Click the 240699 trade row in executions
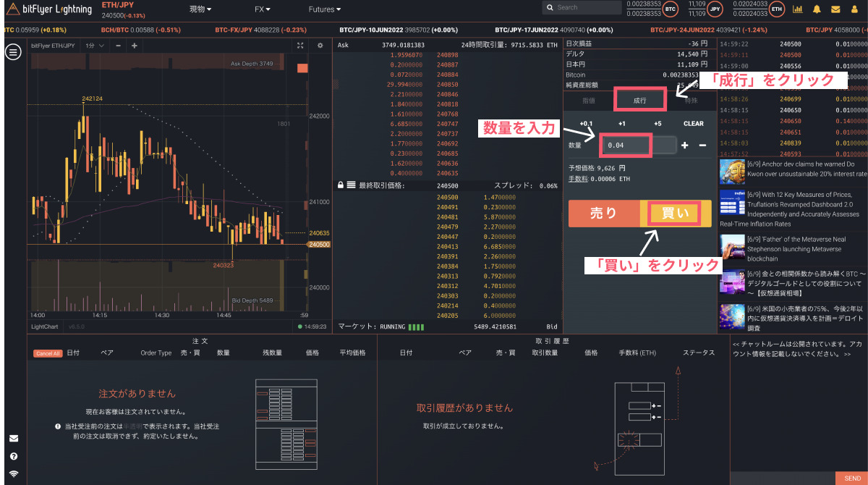Image resolution: width=868 pixels, height=485 pixels. 792,99
